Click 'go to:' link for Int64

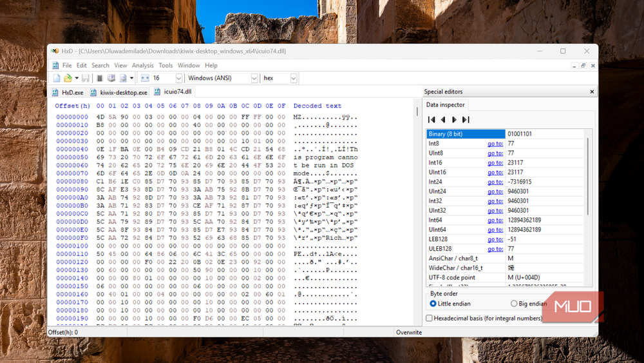pyautogui.click(x=495, y=221)
